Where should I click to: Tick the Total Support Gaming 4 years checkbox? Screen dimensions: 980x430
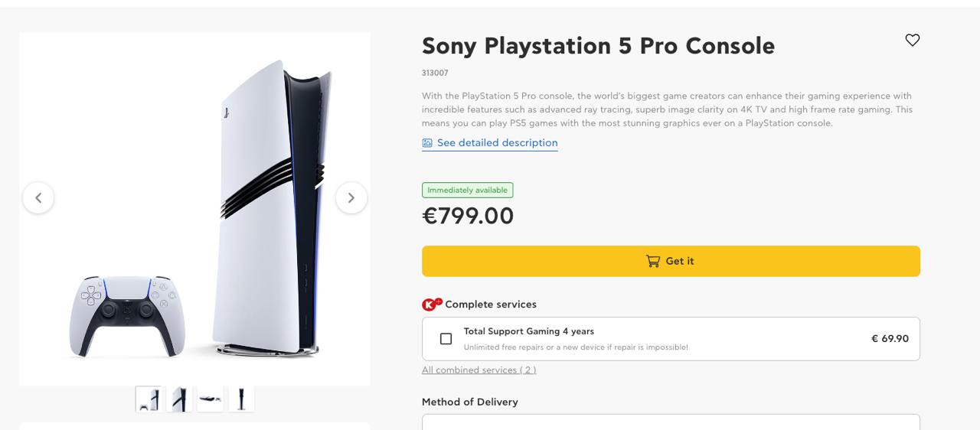point(446,339)
